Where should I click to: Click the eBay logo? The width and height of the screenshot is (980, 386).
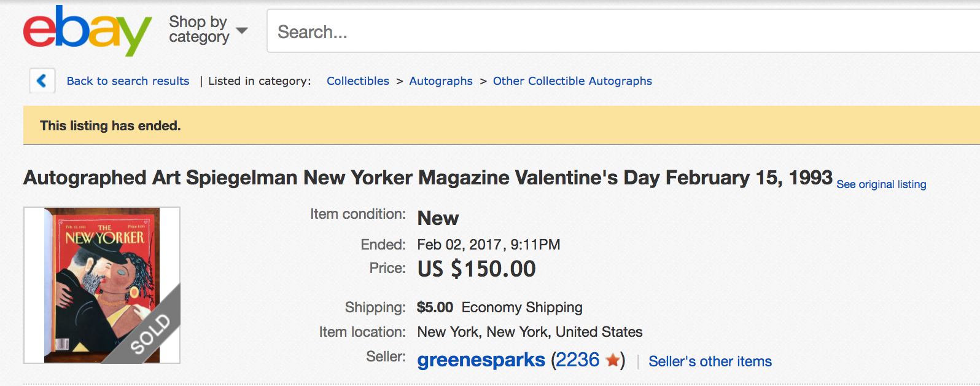pos(87,31)
